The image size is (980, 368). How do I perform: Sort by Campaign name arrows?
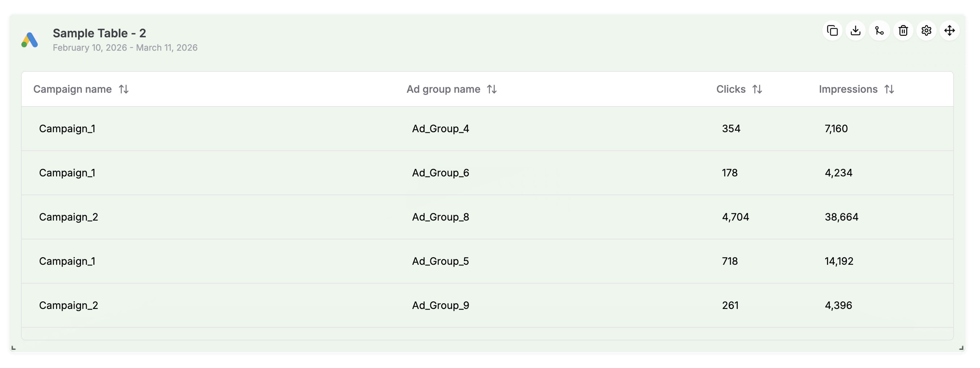coord(124,89)
